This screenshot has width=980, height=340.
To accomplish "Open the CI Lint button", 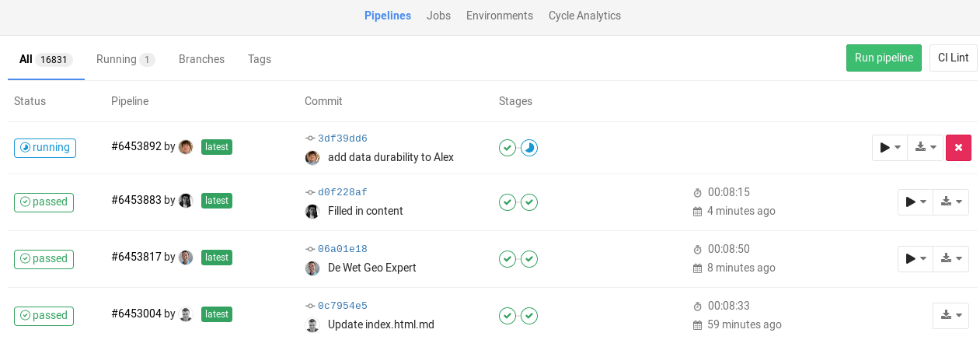I will (953, 58).
